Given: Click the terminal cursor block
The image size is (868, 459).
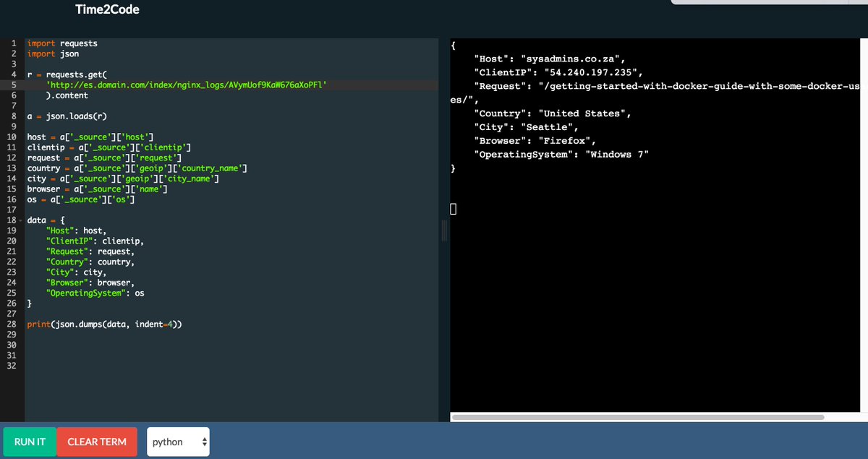Looking at the screenshot, I should pos(453,210).
